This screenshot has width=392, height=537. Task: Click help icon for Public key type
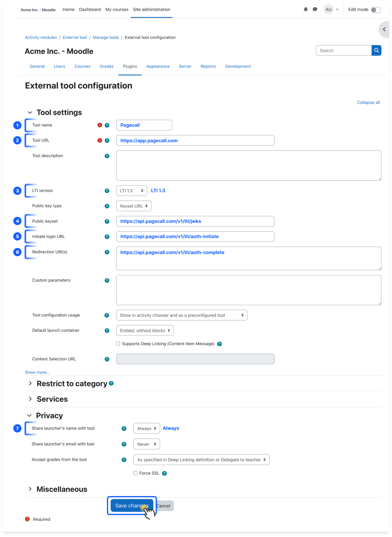point(107,206)
